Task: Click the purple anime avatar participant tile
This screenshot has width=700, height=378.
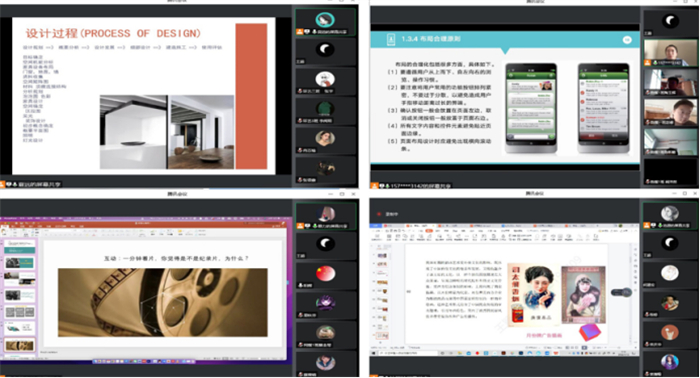Action: (x=325, y=303)
